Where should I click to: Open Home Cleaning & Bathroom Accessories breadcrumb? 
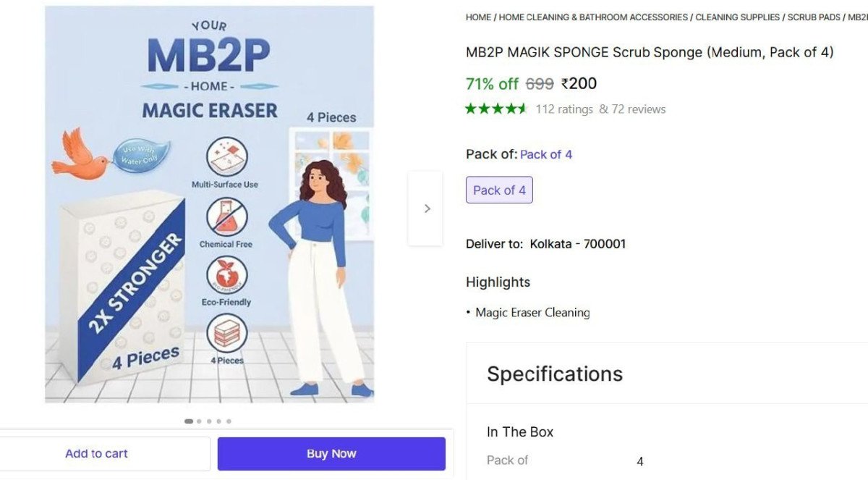tap(593, 17)
